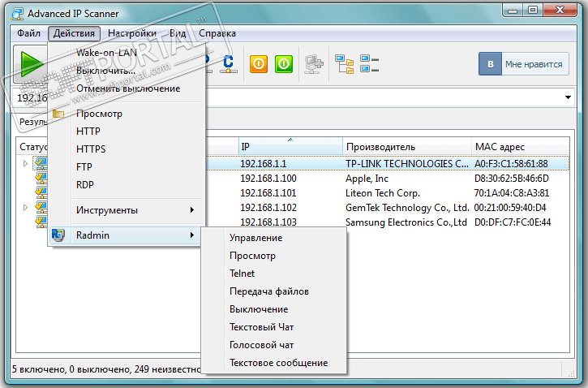This screenshot has height=388, width=588.
Task: Click the collapse all list icon
Action: [369, 64]
